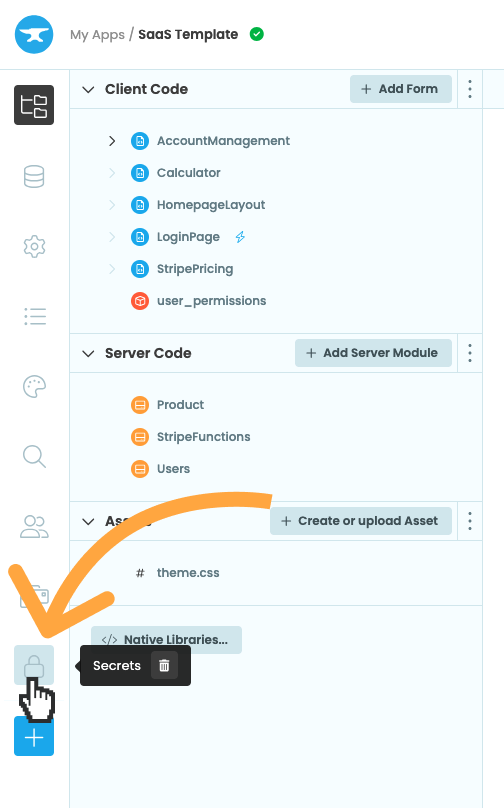This screenshot has height=808, width=504.
Task: Click Add Server Module button
Action: pyautogui.click(x=373, y=353)
